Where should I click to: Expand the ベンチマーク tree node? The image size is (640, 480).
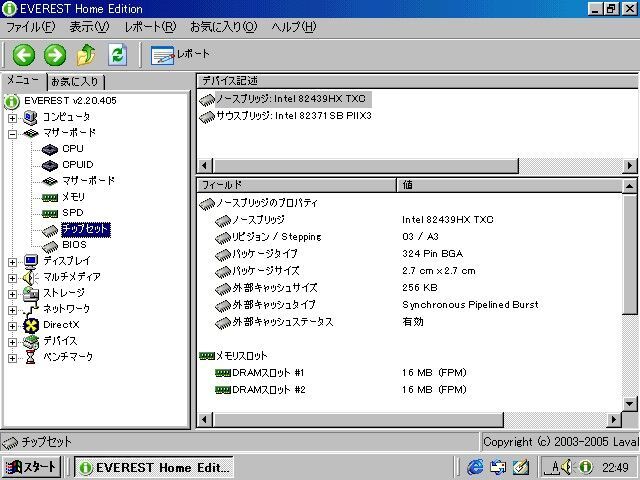pyautogui.click(x=12, y=358)
